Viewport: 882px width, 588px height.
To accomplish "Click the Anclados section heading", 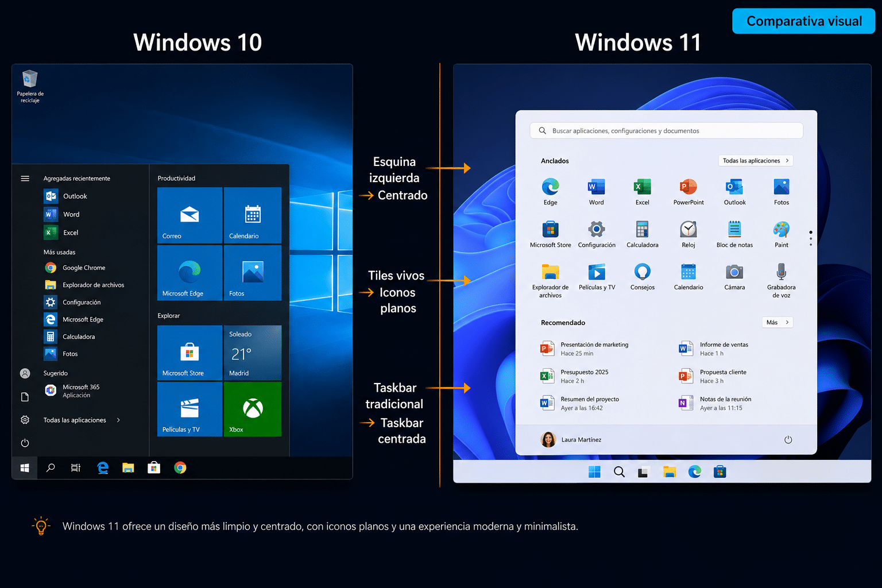I will tap(555, 161).
